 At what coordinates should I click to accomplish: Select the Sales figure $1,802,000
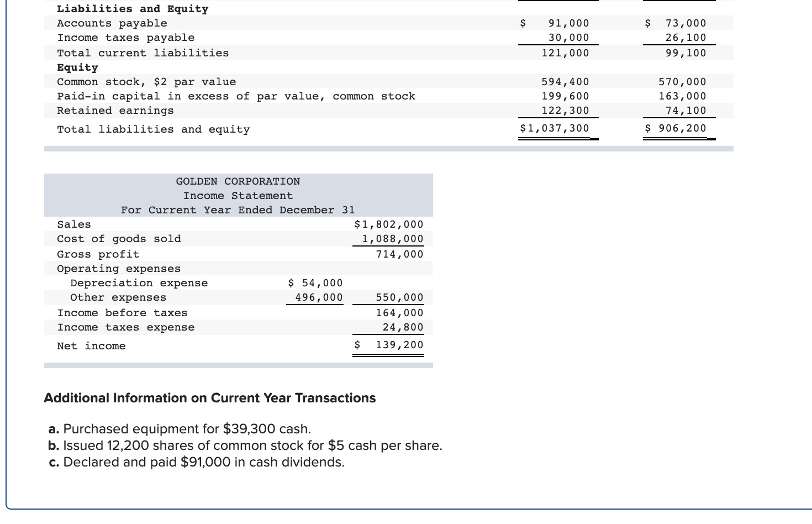click(389, 224)
